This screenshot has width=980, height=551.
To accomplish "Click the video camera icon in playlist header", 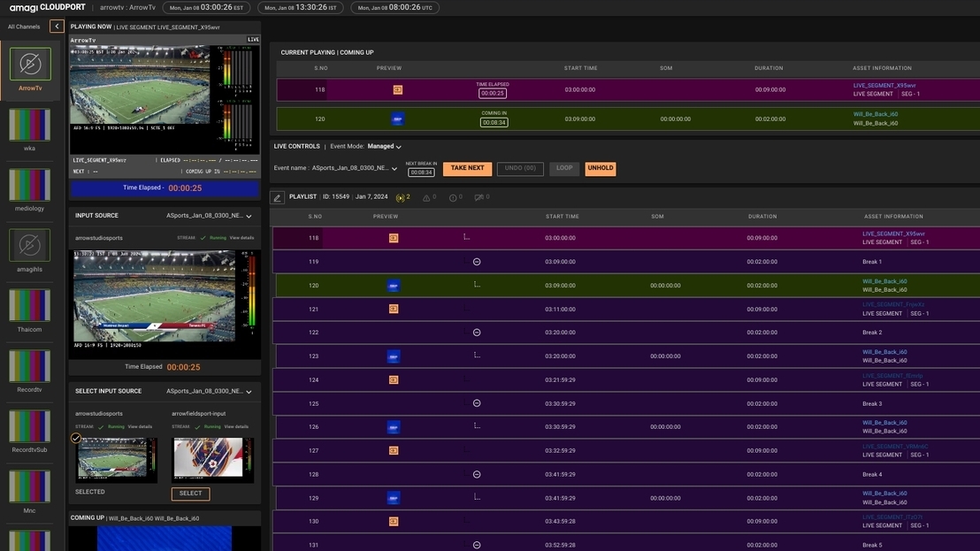I will [x=477, y=195].
